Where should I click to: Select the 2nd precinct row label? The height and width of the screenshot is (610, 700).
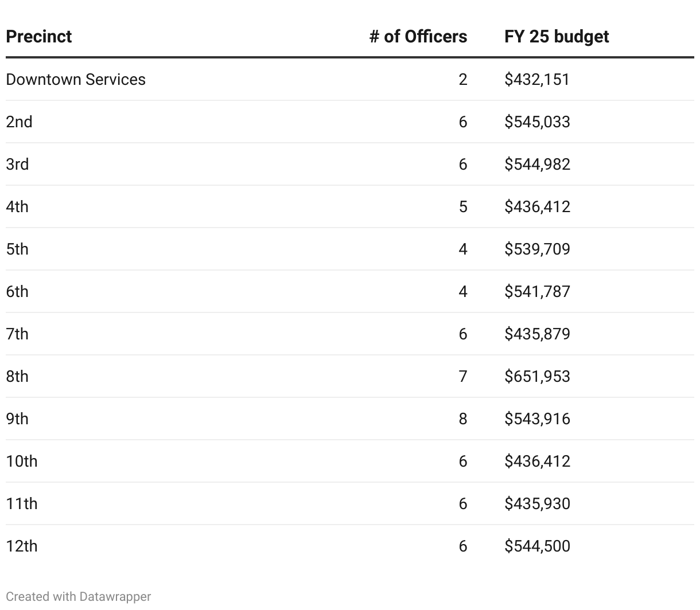[20, 122]
